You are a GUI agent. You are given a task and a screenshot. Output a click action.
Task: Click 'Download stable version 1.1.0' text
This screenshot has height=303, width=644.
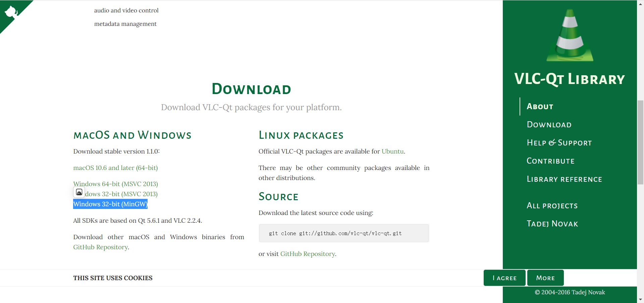click(x=116, y=151)
